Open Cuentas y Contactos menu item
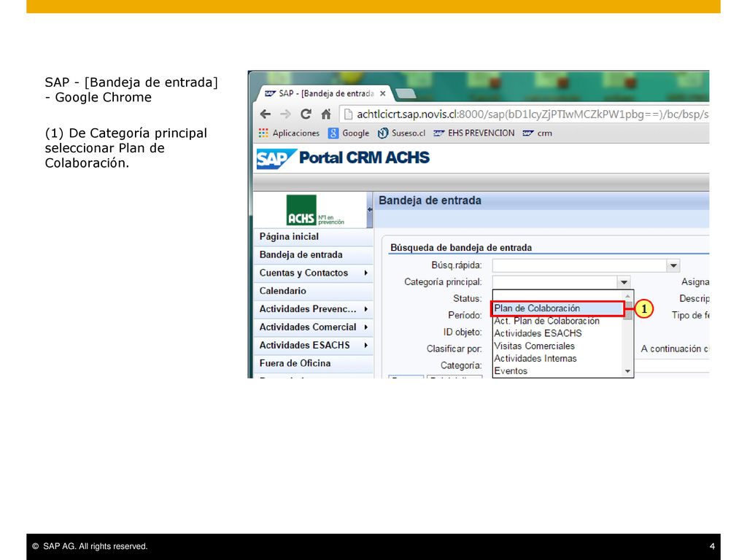This screenshot has width=747, height=560. [313, 273]
